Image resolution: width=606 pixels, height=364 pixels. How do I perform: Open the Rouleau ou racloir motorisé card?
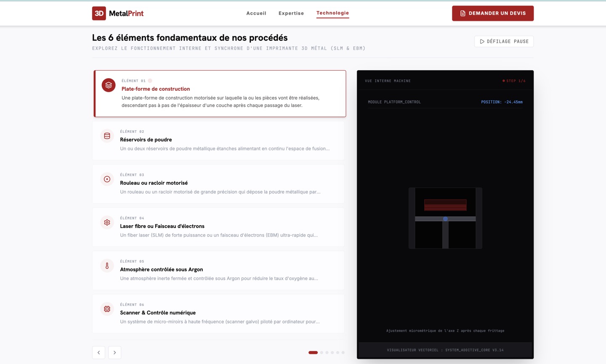(x=218, y=184)
